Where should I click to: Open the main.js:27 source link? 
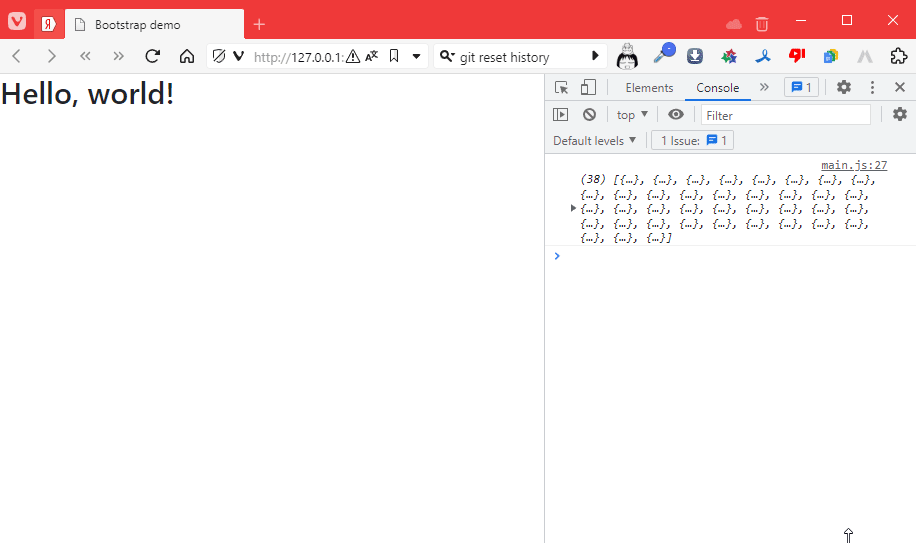point(853,165)
